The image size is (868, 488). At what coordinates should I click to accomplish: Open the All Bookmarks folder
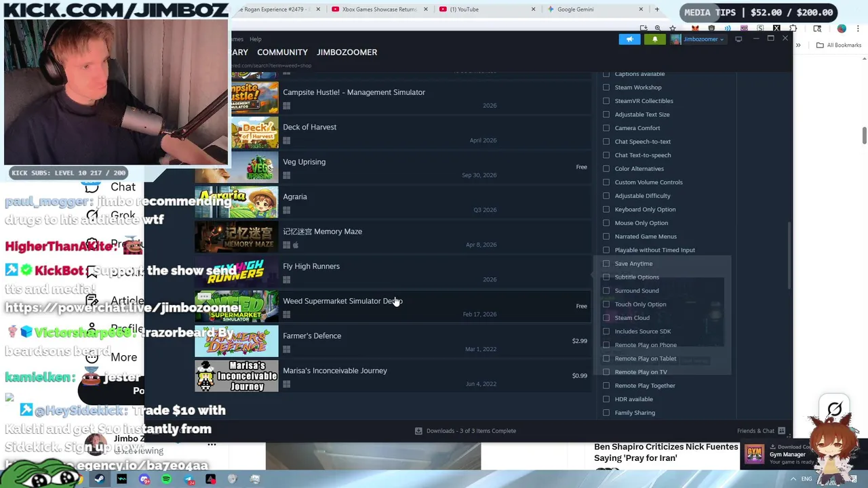pyautogui.click(x=839, y=45)
